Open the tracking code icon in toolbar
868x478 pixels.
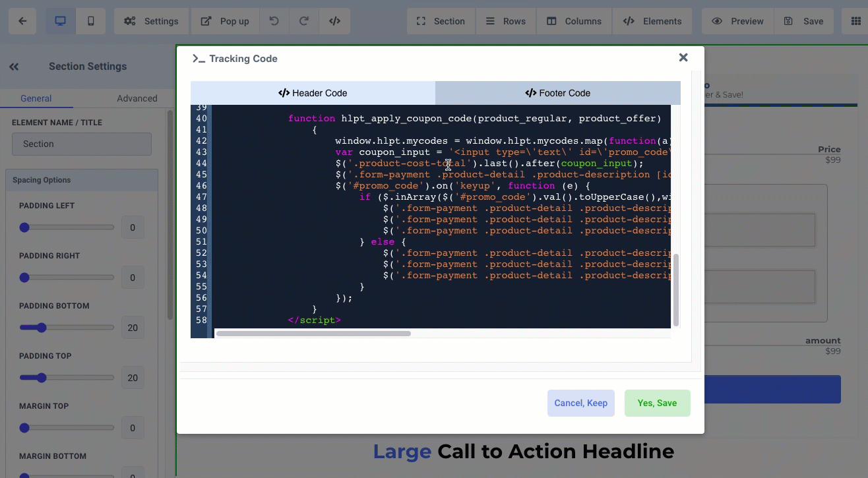coord(334,21)
